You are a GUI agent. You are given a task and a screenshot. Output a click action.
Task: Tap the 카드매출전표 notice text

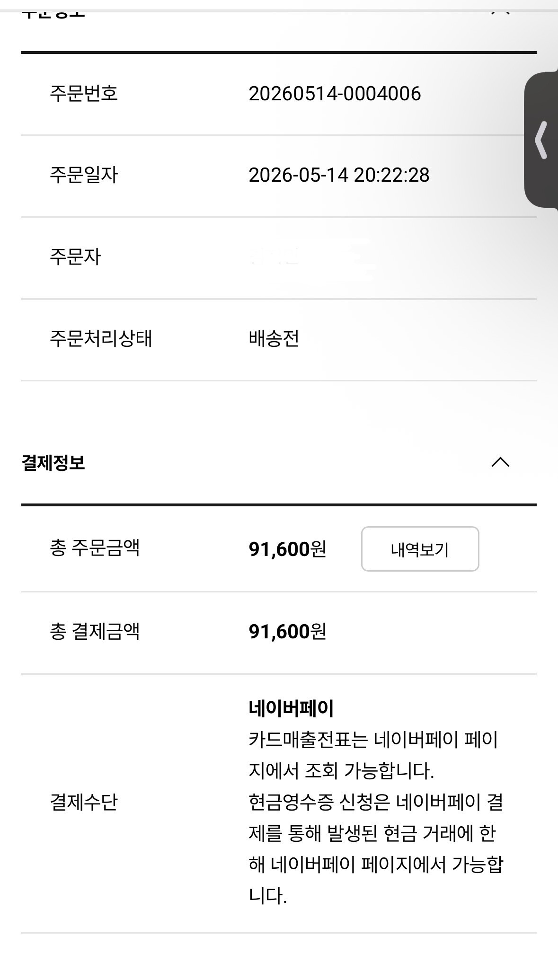[x=373, y=755]
